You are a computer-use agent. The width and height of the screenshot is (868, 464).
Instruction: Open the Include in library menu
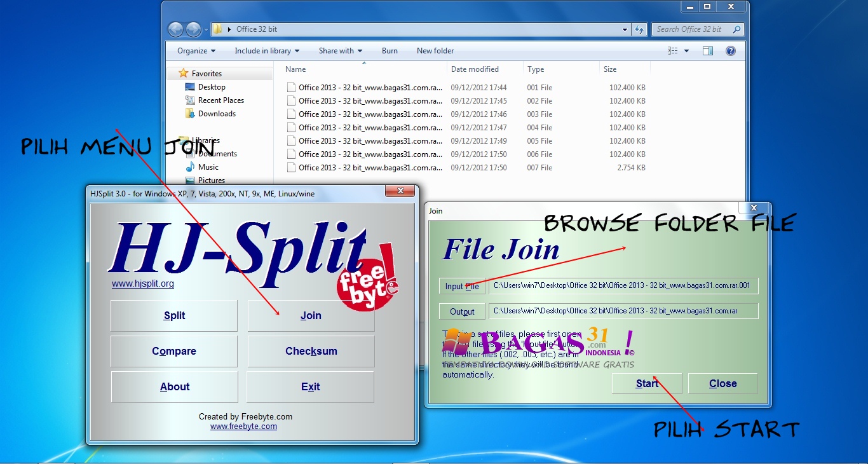[x=266, y=51]
